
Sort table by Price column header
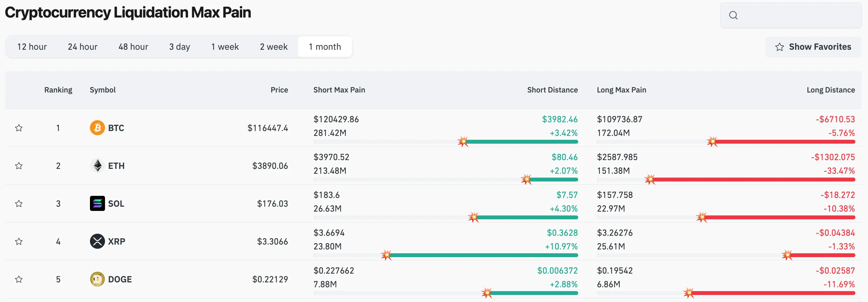click(x=279, y=90)
